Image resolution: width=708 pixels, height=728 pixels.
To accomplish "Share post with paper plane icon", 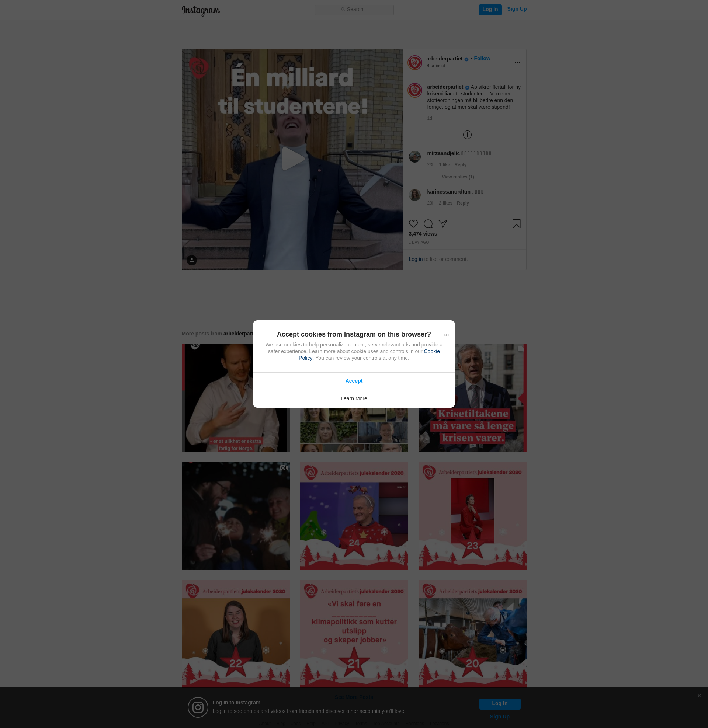I will pyautogui.click(x=442, y=224).
